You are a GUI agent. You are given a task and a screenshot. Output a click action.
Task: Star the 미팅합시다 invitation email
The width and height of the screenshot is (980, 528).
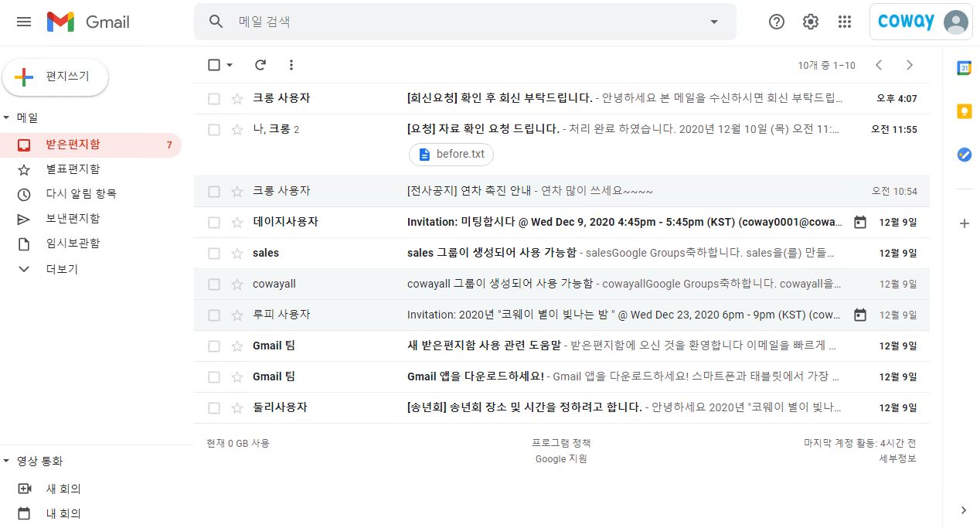click(x=237, y=223)
